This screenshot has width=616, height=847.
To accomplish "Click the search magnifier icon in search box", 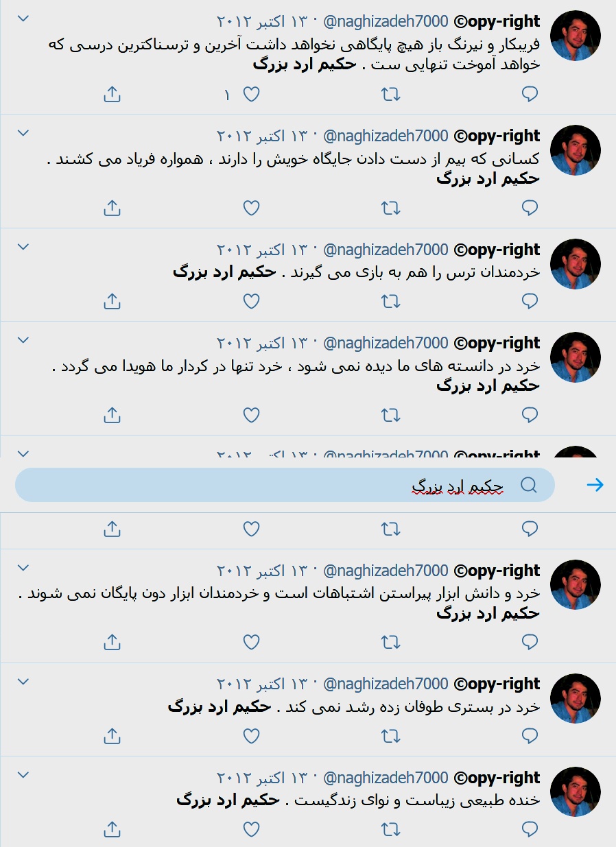I will click(x=529, y=485).
